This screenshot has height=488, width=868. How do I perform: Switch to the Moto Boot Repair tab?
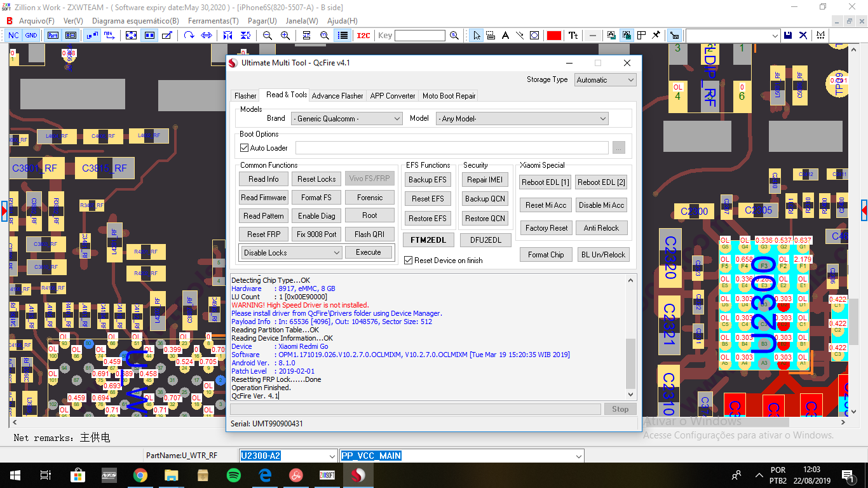[x=449, y=96]
